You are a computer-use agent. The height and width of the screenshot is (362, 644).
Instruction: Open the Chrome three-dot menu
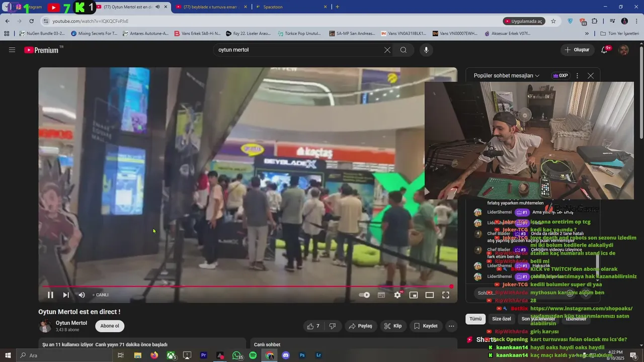tap(636, 21)
